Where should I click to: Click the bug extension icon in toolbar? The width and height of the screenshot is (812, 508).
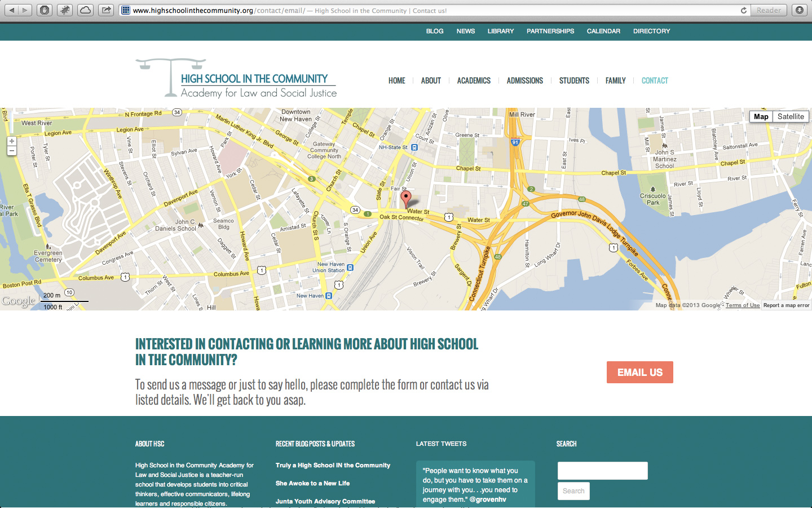65,10
